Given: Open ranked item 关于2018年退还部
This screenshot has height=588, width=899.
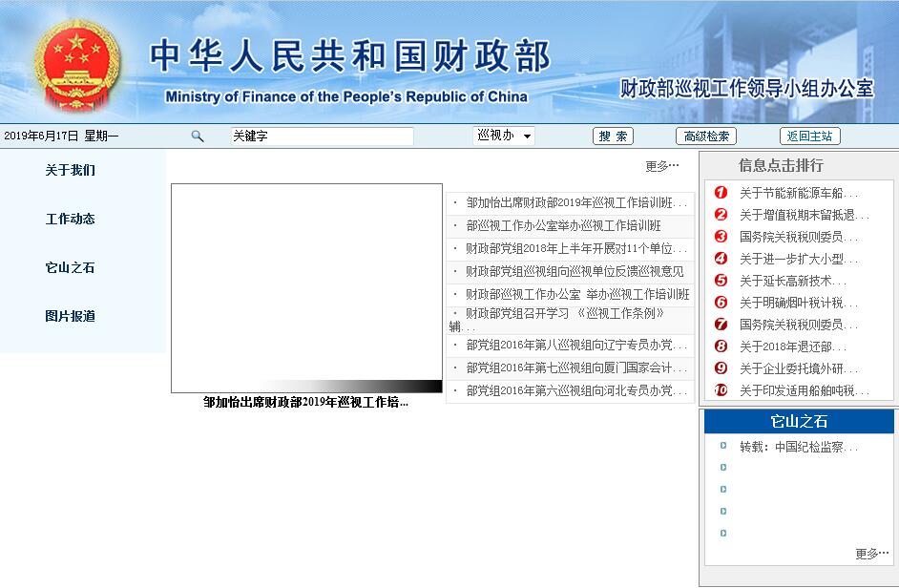Looking at the screenshot, I should point(792,347).
